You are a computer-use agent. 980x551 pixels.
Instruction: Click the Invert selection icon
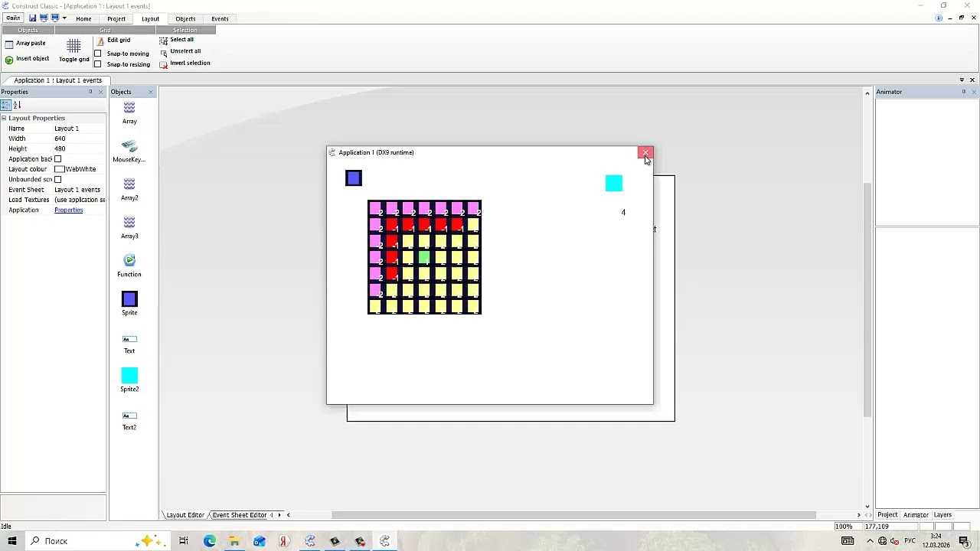coord(163,64)
